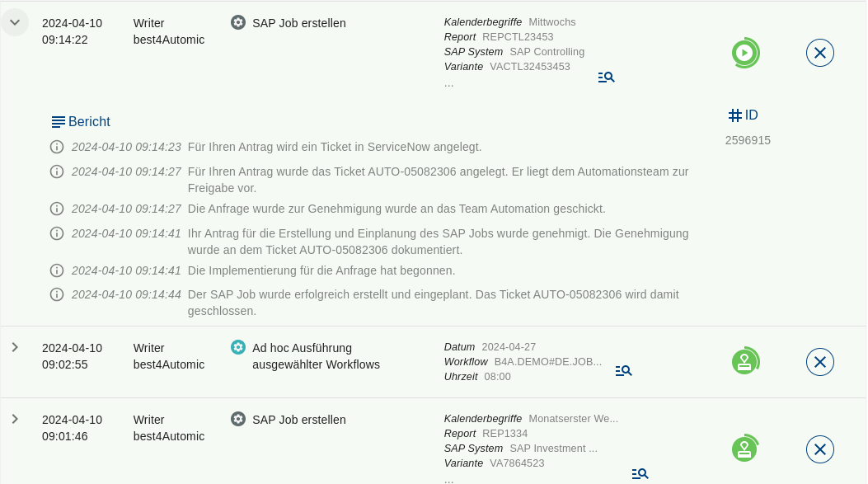Expand the 09:02:55 ad hoc request row
This screenshot has height=484, width=868.
tap(15, 347)
